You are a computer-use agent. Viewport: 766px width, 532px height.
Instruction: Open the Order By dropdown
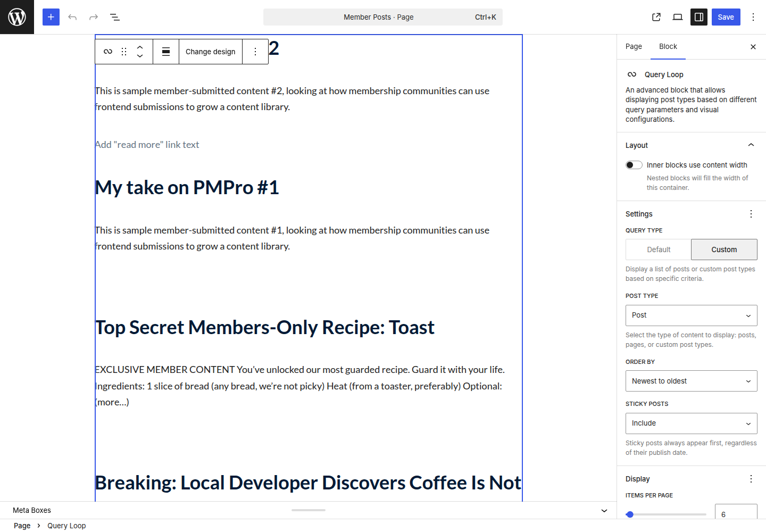[x=692, y=381]
